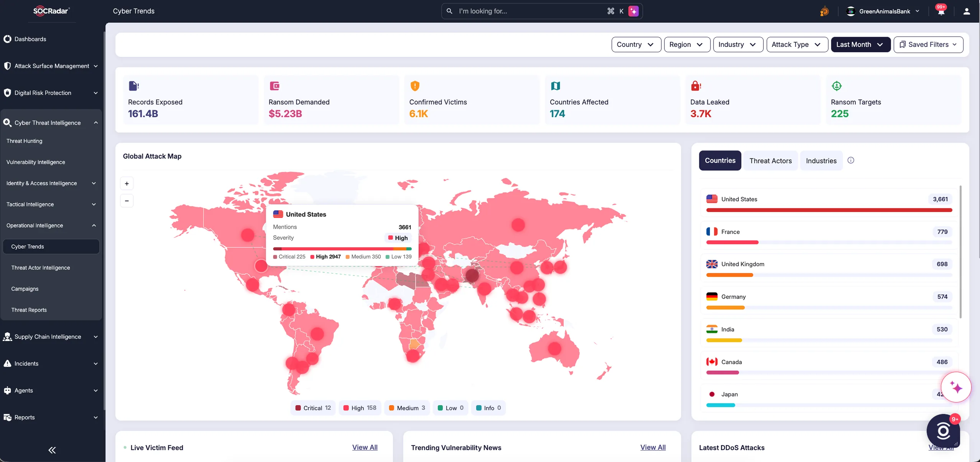The height and width of the screenshot is (462, 980).
Task: Collapse Cyber Threat Intelligence section
Action: point(51,123)
